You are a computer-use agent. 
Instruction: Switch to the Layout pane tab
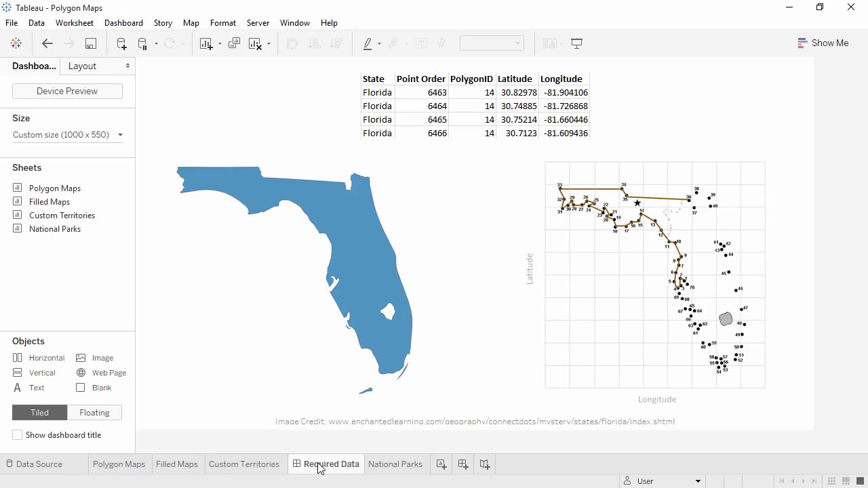tap(82, 66)
